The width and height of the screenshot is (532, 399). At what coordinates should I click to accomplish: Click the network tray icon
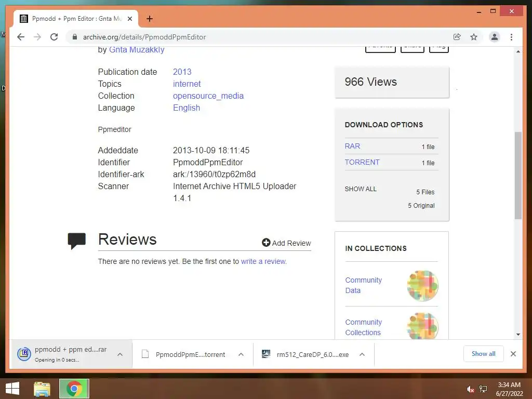(483, 389)
